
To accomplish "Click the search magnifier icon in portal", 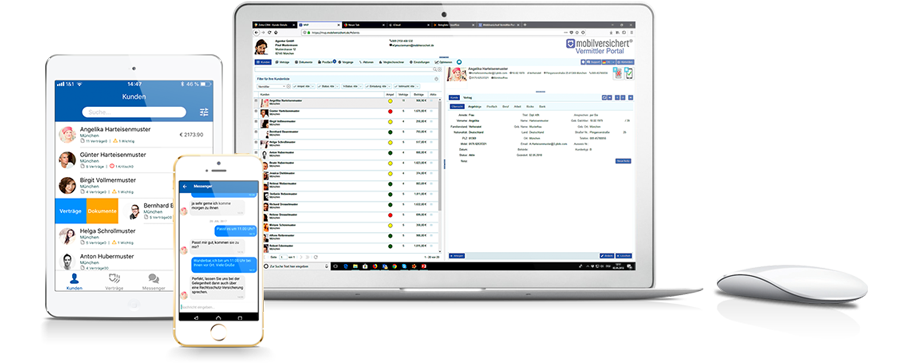I will tap(435, 69).
